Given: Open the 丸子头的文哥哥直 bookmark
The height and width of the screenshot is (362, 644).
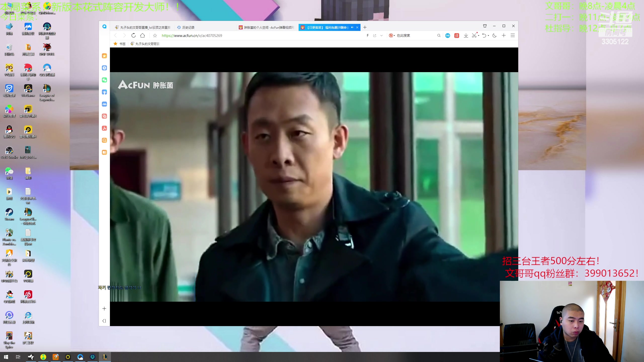Looking at the screenshot, I should 145,44.
